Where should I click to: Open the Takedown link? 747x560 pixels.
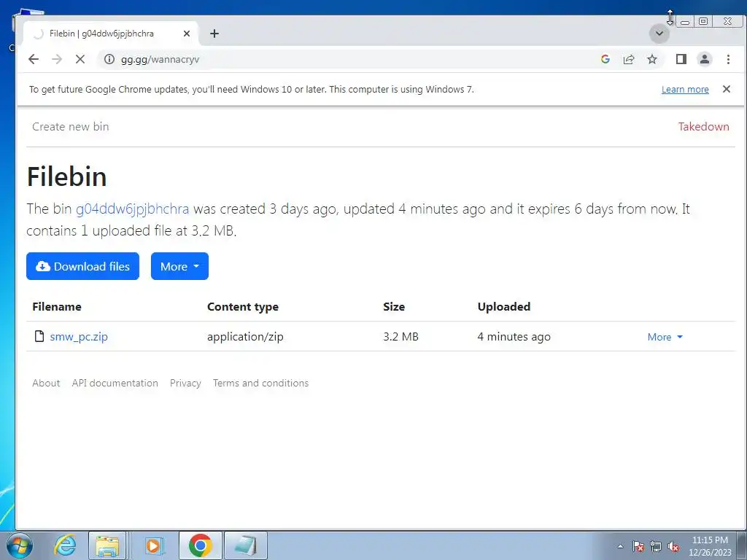click(x=704, y=127)
